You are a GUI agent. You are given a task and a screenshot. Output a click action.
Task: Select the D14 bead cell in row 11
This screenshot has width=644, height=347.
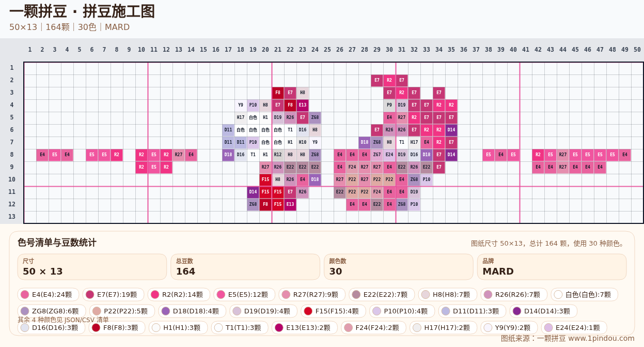click(x=253, y=192)
